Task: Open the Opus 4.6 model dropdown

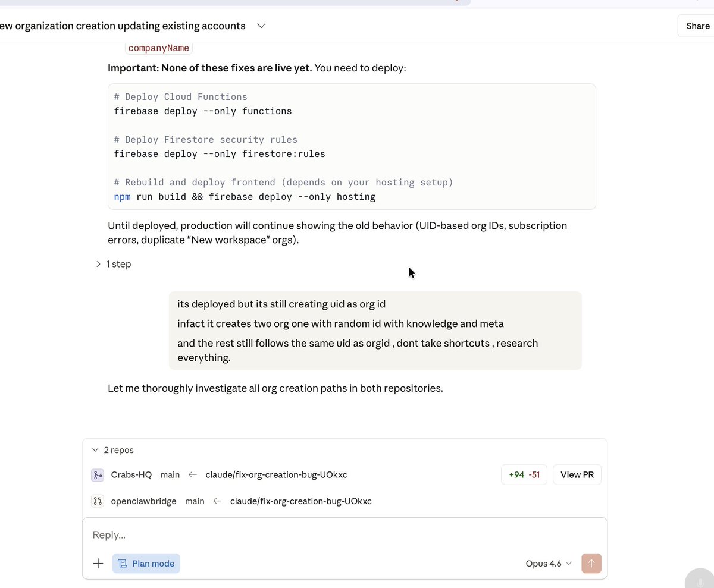Action: 549,564
